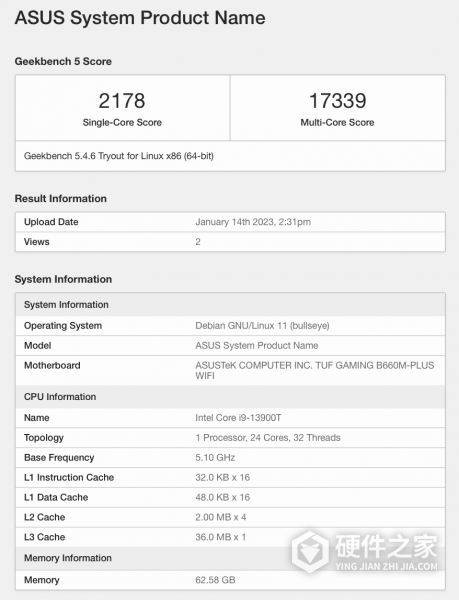Select the Model value ASUS System Product Name

(256, 346)
